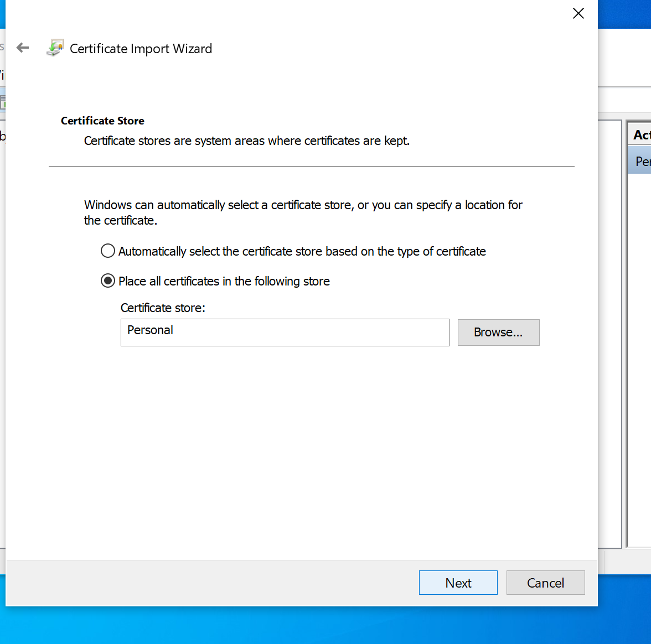The height and width of the screenshot is (644, 651).
Task: Click the 'Certificate stores are system areas' description
Action: point(246,141)
